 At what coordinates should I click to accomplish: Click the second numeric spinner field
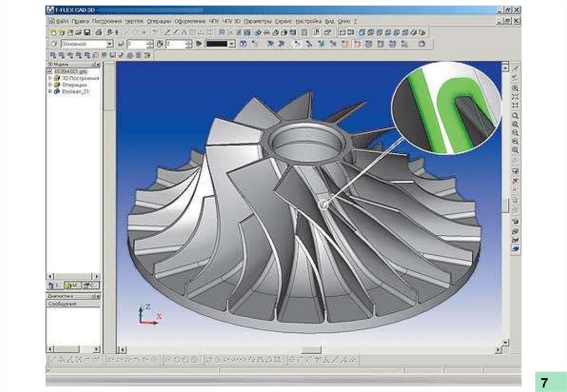coord(176,44)
